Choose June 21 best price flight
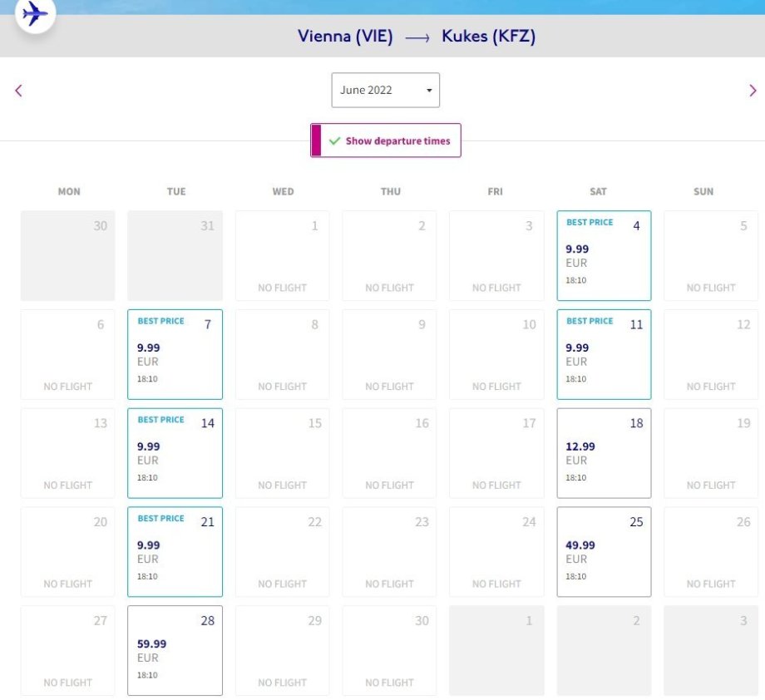This screenshot has width=765, height=700. click(175, 552)
